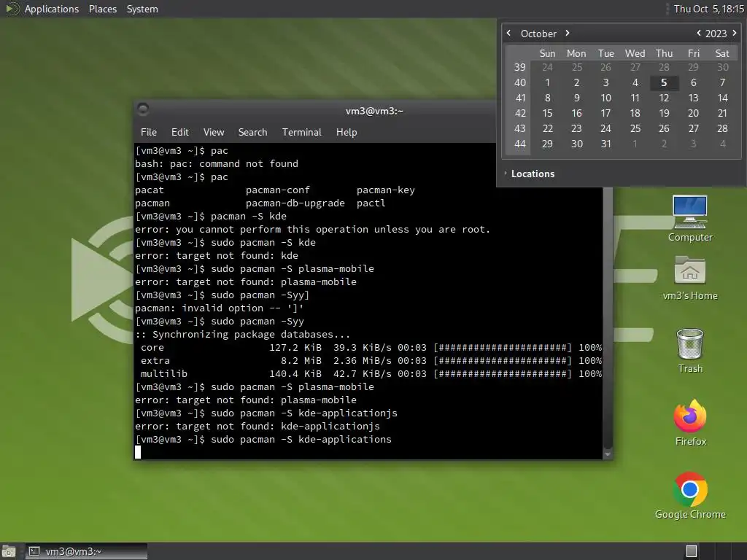The width and height of the screenshot is (747, 560).
Task: Select September 24 in the calendar
Action: click(547, 67)
